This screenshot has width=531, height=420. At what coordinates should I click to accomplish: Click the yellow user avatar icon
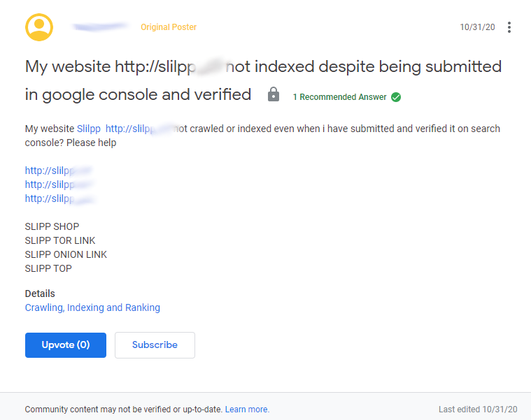pyautogui.click(x=39, y=27)
